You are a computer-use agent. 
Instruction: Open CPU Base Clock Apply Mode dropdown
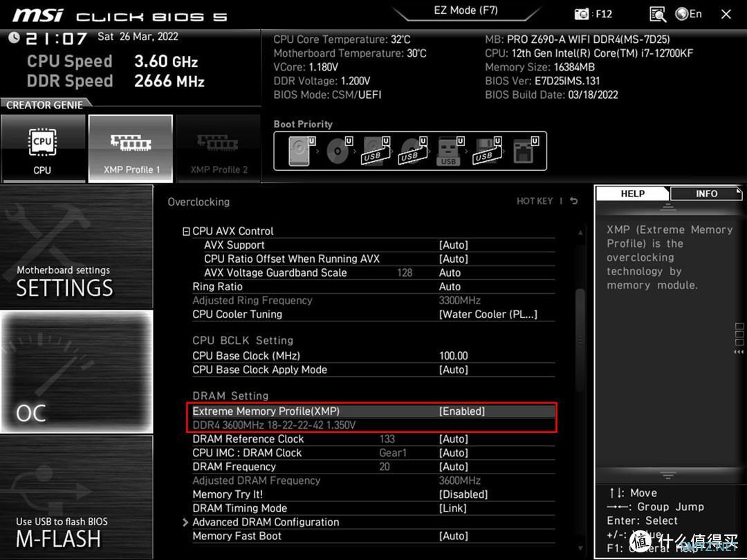[x=454, y=369]
